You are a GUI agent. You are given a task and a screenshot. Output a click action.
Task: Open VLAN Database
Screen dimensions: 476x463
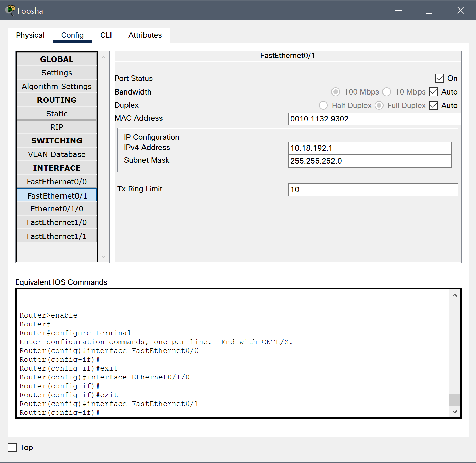(57, 154)
